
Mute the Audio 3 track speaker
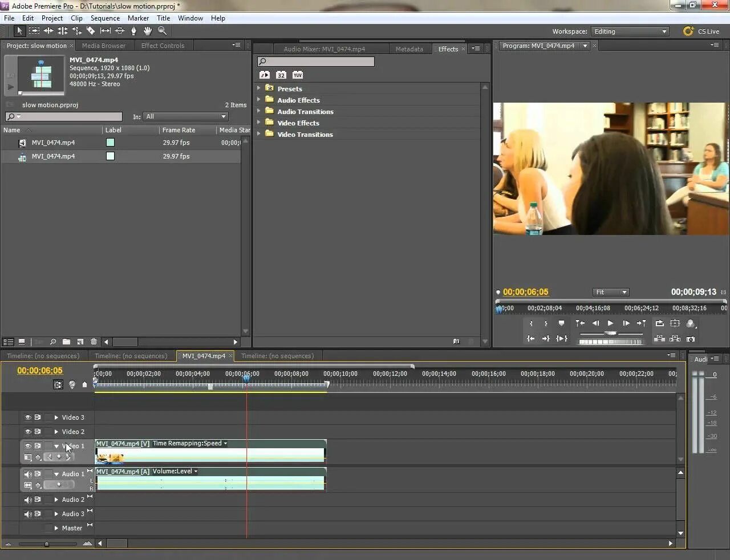coord(28,514)
